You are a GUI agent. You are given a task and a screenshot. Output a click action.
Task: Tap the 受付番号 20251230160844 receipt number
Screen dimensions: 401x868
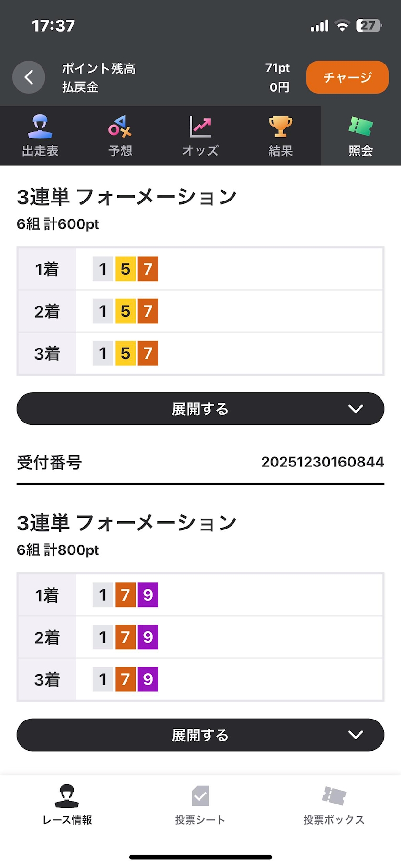(x=323, y=462)
